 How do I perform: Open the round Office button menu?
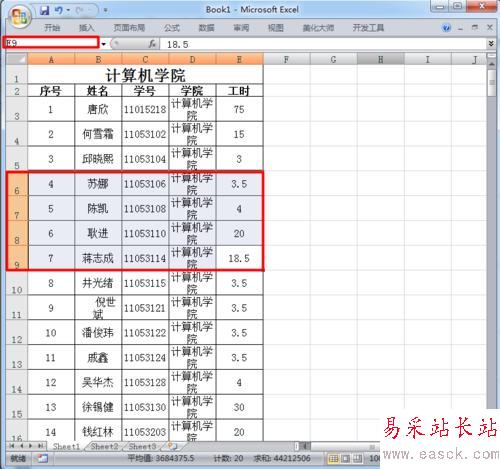point(20,16)
